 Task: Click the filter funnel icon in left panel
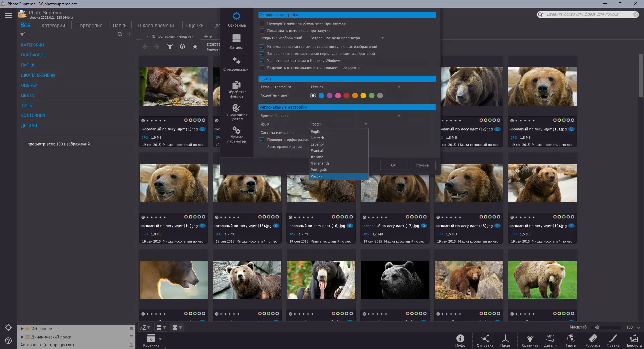[x=22, y=34]
